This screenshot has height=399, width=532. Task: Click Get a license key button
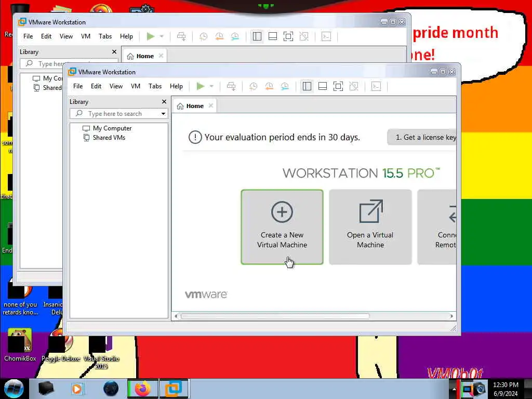422,137
